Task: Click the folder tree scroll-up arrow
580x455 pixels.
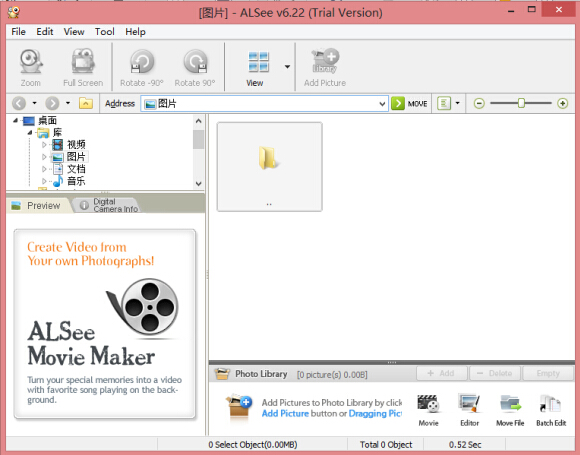Action: (x=199, y=121)
